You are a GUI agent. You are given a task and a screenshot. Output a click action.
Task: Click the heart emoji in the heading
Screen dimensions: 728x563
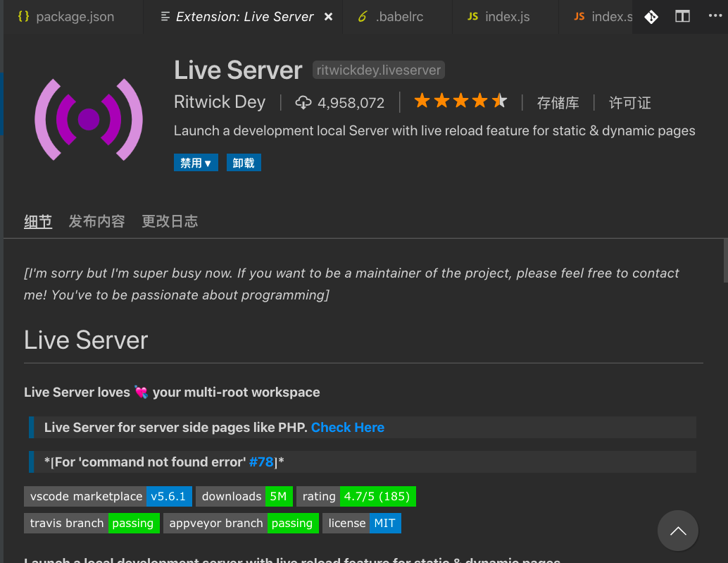click(141, 392)
